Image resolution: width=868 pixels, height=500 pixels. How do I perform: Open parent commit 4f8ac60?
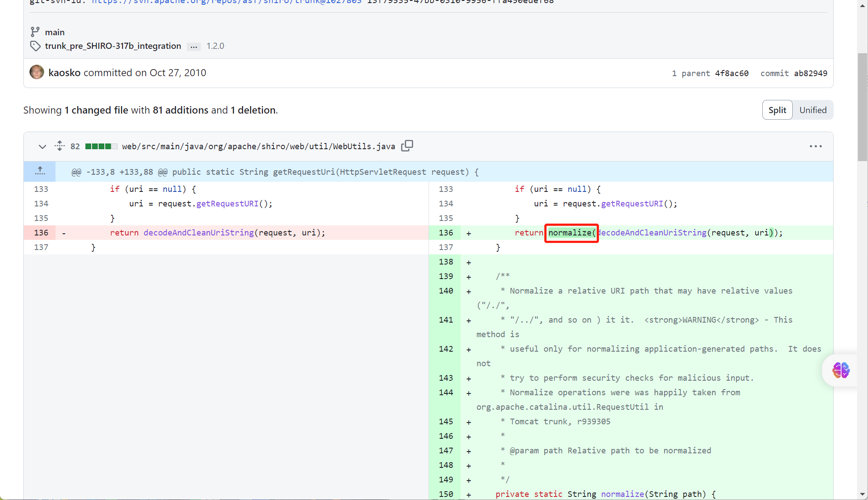click(x=731, y=73)
